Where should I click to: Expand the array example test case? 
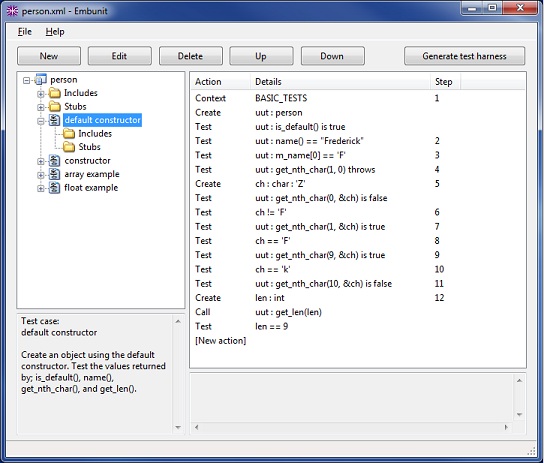point(41,175)
